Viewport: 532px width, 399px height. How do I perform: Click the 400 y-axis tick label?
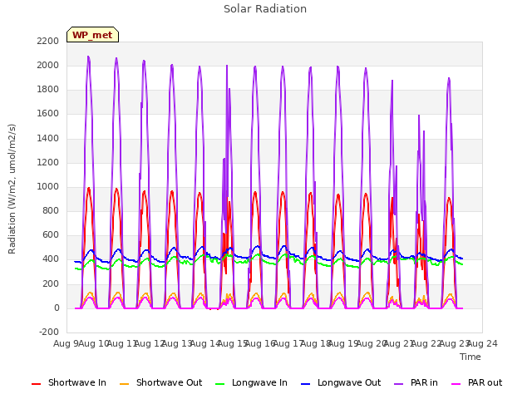coord(51,259)
